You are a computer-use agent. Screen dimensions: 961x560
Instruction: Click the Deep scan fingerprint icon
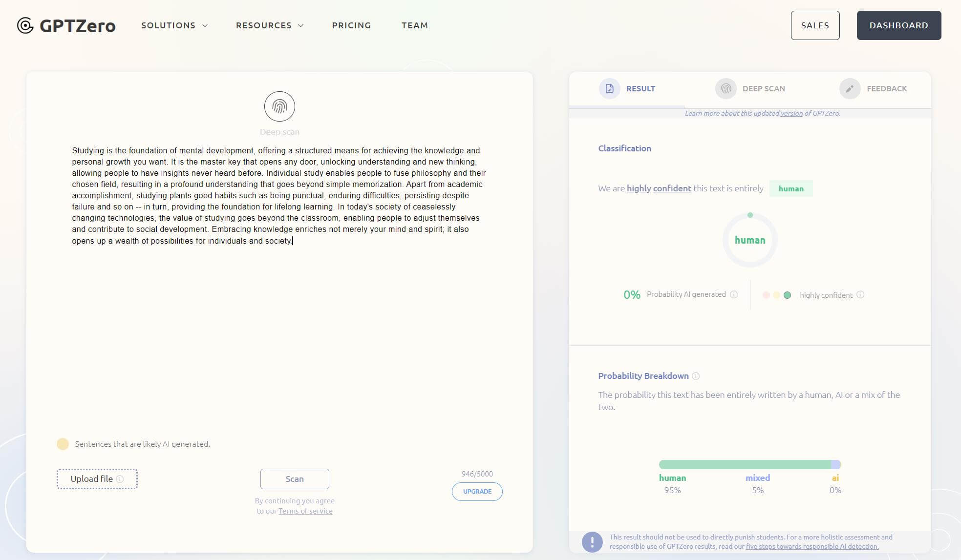coord(279,106)
